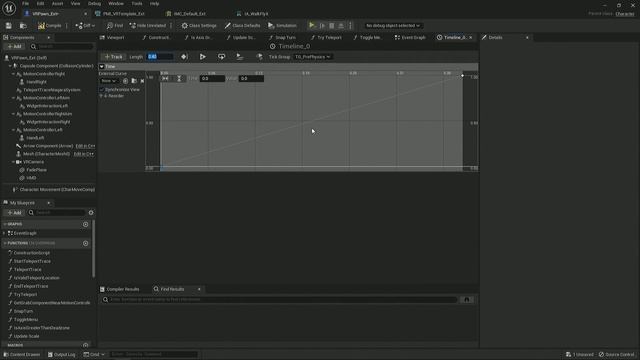Compile the blueprint
This screenshot has height=360, width=640.
49,25
